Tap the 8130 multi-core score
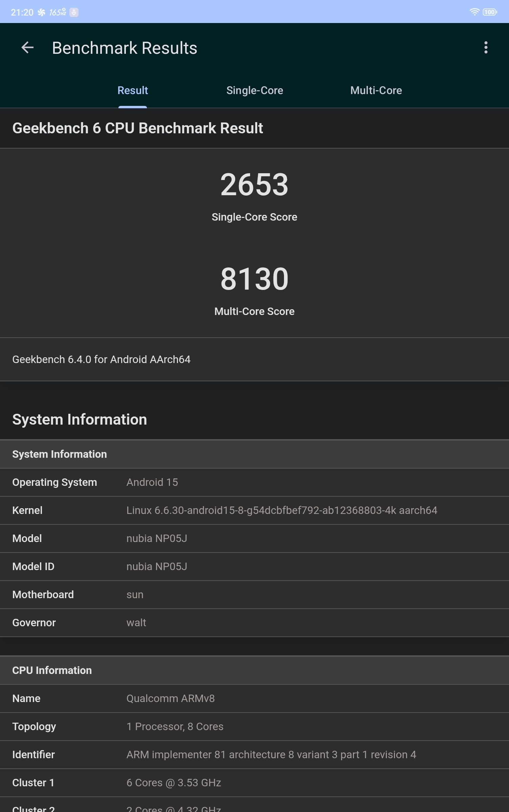Image resolution: width=509 pixels, height=812 pixels. coord(255,279)
